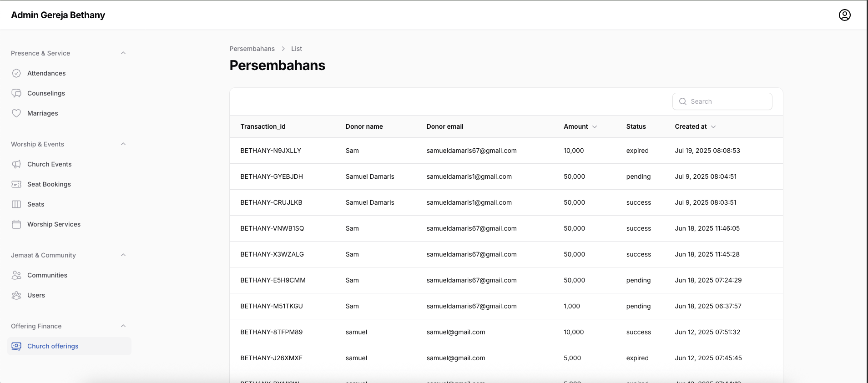
Task: Click the Counselings chat bubble icon
Action: [16, 93]
